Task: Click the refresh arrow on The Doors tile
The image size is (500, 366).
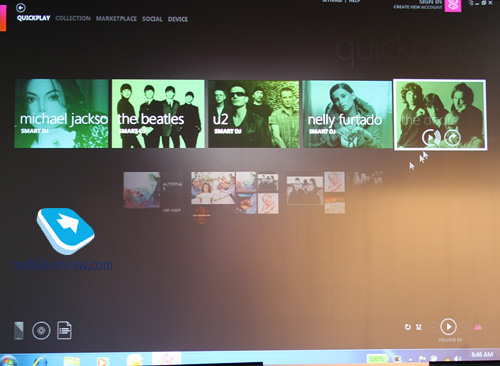Action: pyautogui.click(x=452, y=137)
